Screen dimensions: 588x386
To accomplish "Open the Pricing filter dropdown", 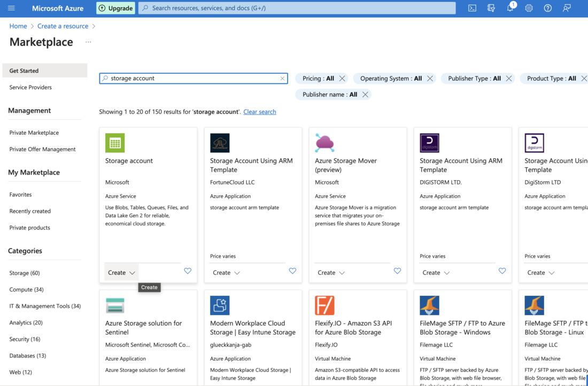I will tap(318, 79).
